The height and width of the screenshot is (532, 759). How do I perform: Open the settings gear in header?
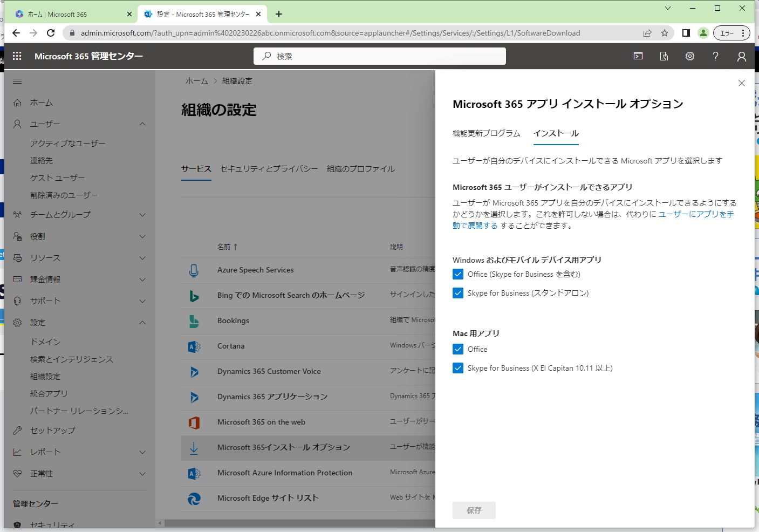[690, 56]
